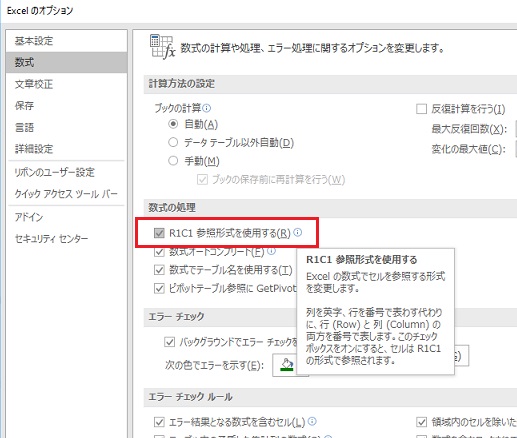Toggle ブックの保存前に再計算を行う(W) checkbox
Viewport: 517px width, 438px height.
[x=202, y=180]
